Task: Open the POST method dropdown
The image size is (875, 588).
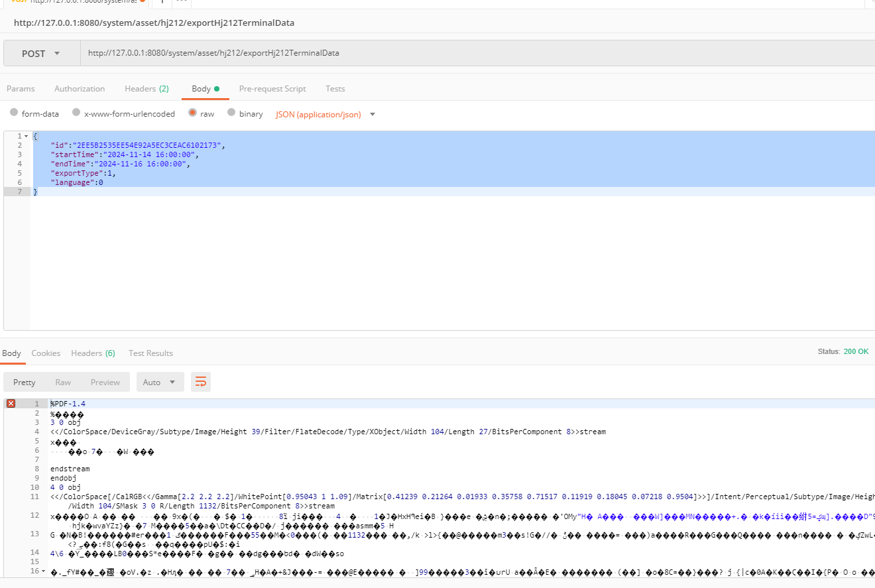Action: click(41, 53)
